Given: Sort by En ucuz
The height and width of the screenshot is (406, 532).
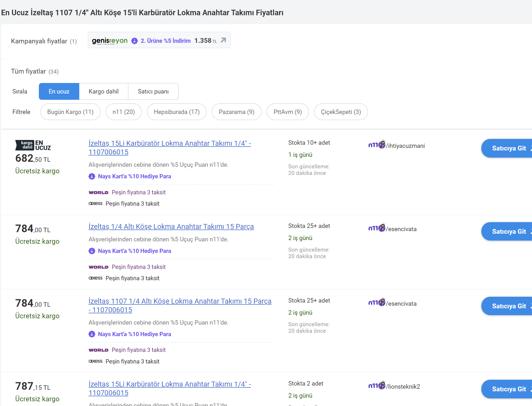Looking at the screenshot, I should 59,91.
